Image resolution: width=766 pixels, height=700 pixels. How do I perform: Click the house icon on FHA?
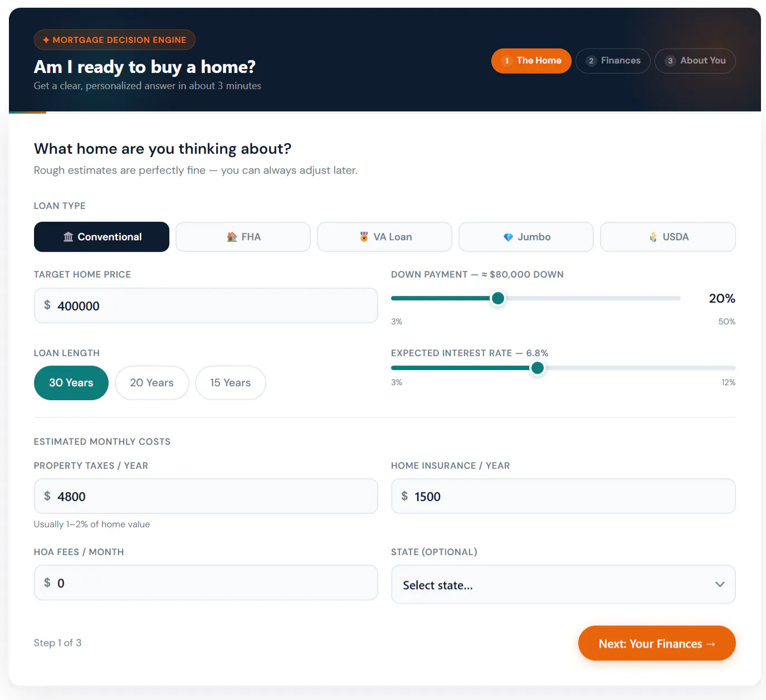click(232, 237)
